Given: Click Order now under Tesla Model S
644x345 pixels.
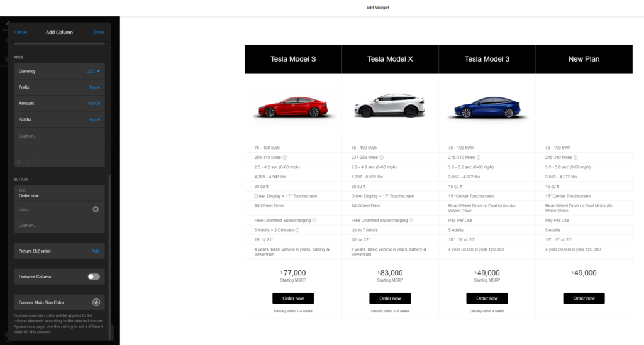Looking at the screenshot, I should tap(293, 298).
